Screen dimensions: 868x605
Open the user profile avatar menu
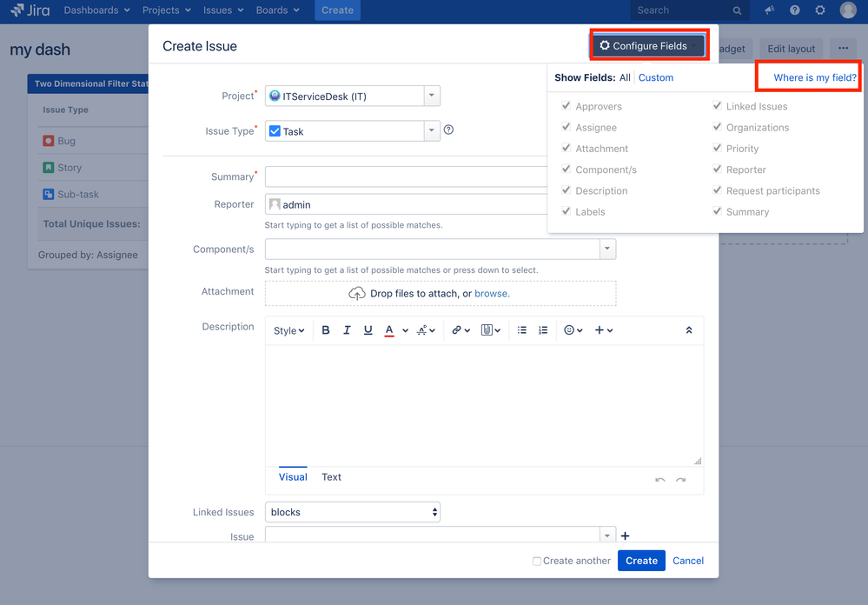click(848, 10)
